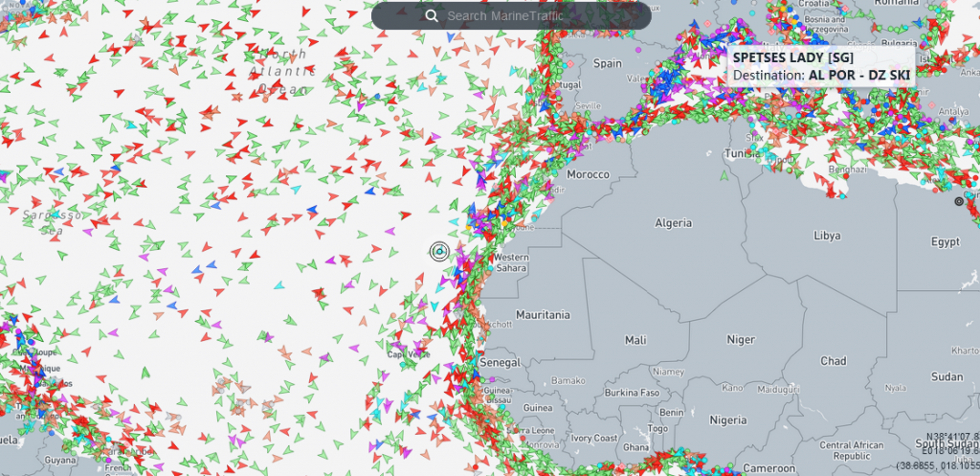Click the Niger country label
The height and width of the screenshot is (476, 980).
(741, 339)
